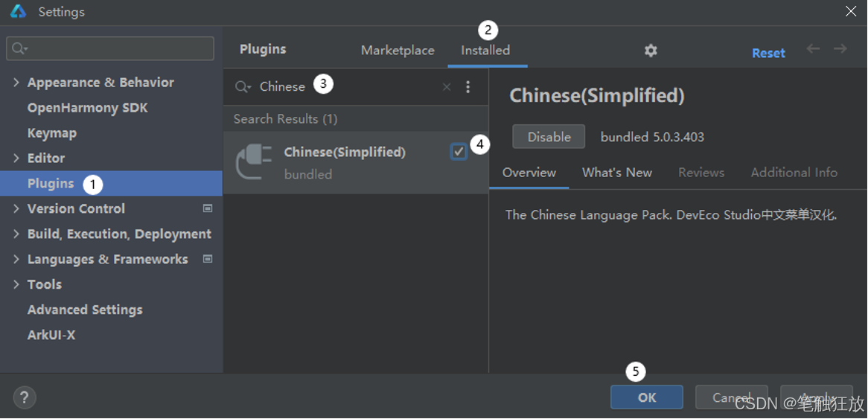
Task: Confirm settings with OK button
Action: point(647,397)
